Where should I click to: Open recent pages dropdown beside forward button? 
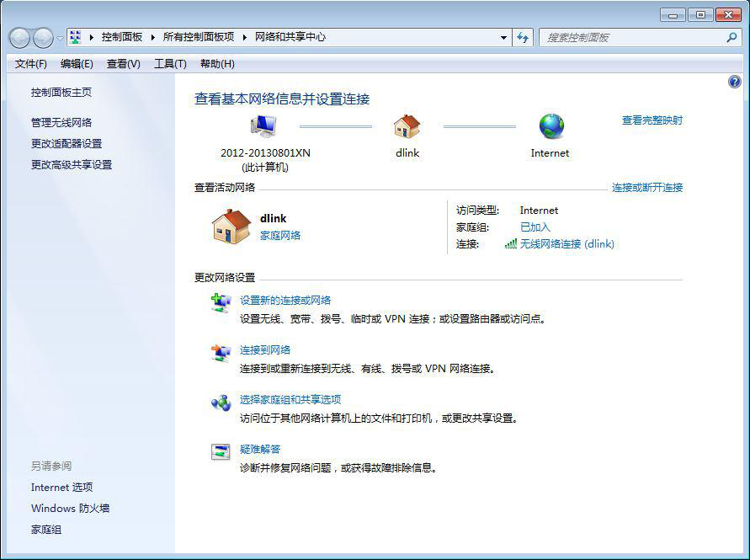click(x=60, y=38)
